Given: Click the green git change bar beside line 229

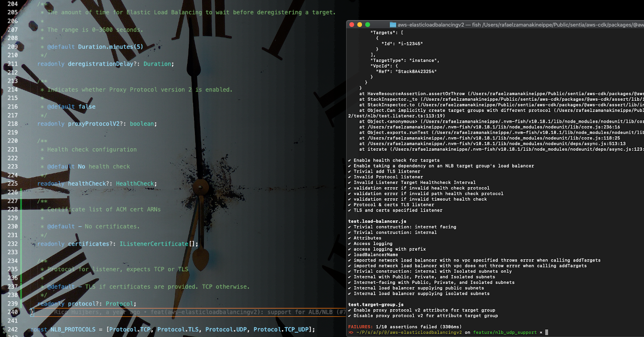Looking at the screenshot, I should (x=21, y=218).
